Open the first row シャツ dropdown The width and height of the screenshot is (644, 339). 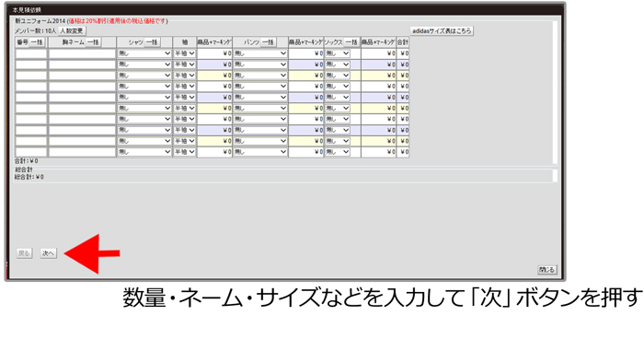144,53
